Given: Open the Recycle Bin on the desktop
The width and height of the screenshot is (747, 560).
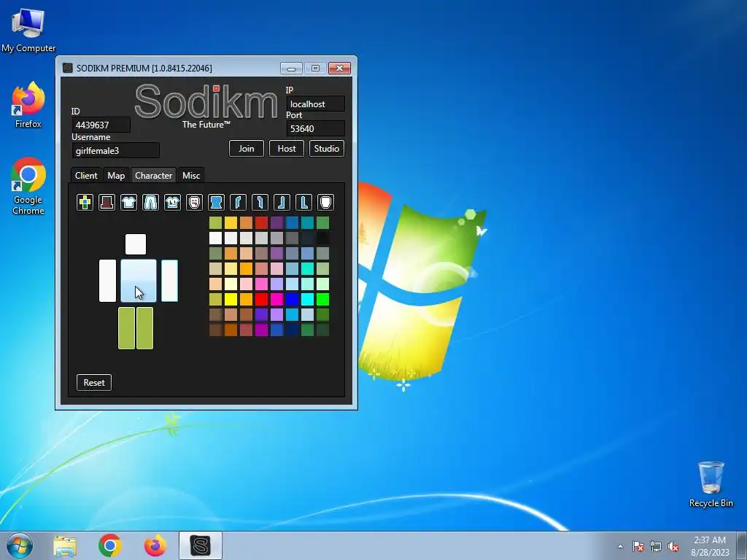Looking at the screenshot, I should 711,484.
